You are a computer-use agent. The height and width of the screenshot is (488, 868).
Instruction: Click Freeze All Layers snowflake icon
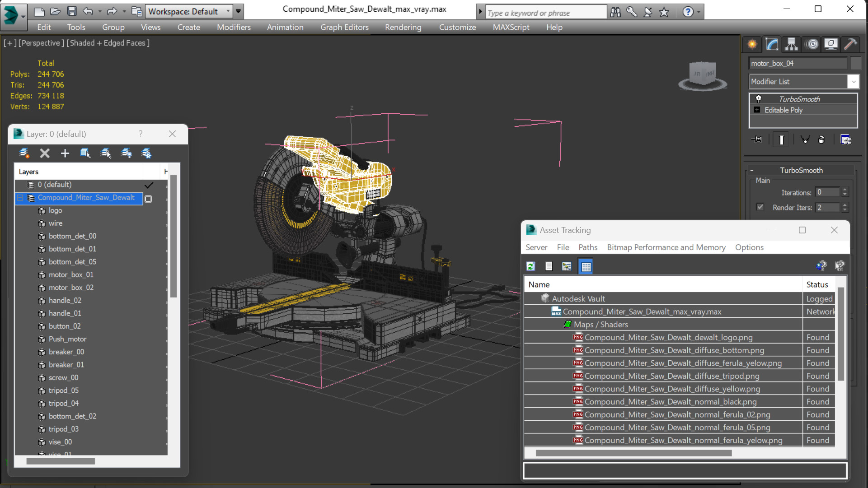click(146, 153)
